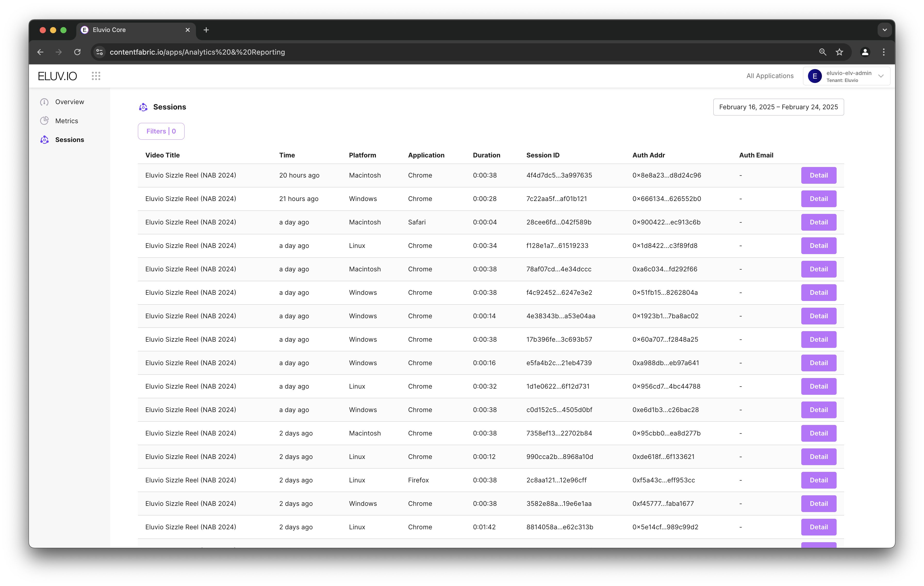Click the Overview gauge icon in sidebar
924x586 pixels.
tap(45, 102)
